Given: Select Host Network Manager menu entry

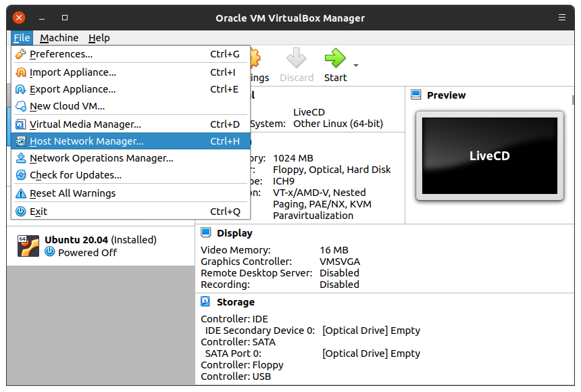Looking at the screenshot, I should pos(86,141).
